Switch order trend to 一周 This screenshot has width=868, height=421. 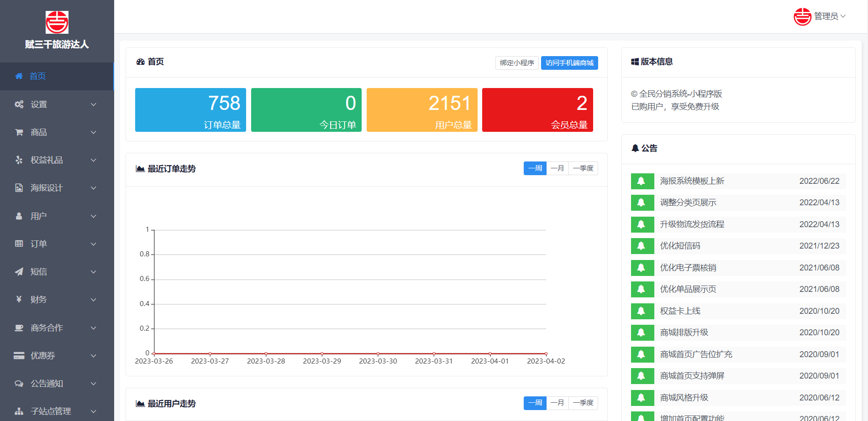coord(535,168)
